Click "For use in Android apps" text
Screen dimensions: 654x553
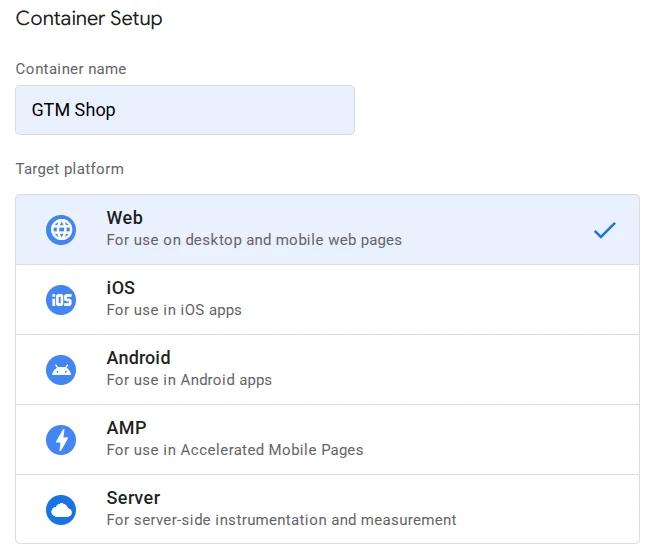(189, 380)
